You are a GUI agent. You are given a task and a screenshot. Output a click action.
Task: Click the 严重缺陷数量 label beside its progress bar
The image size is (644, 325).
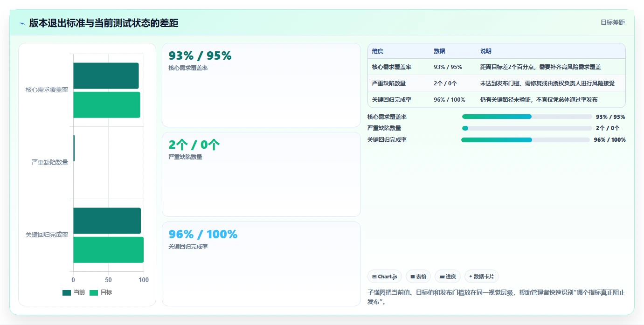coord(384,128)
